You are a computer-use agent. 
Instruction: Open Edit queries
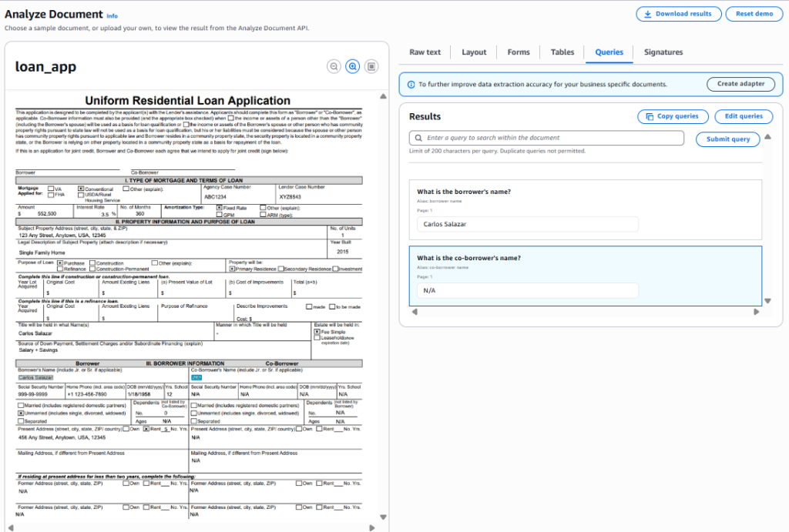743,115
